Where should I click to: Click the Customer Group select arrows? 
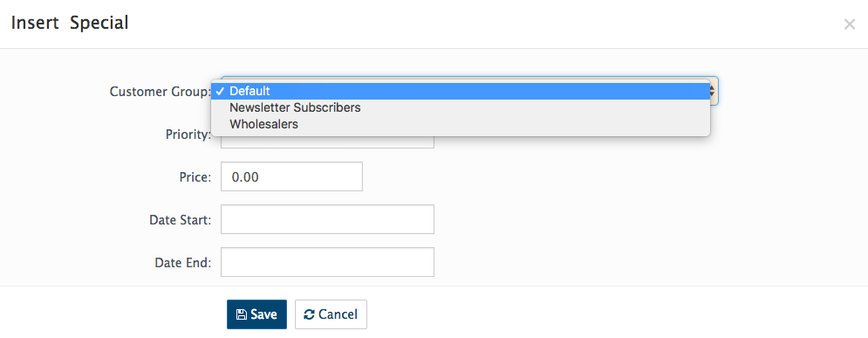(714, 91)
